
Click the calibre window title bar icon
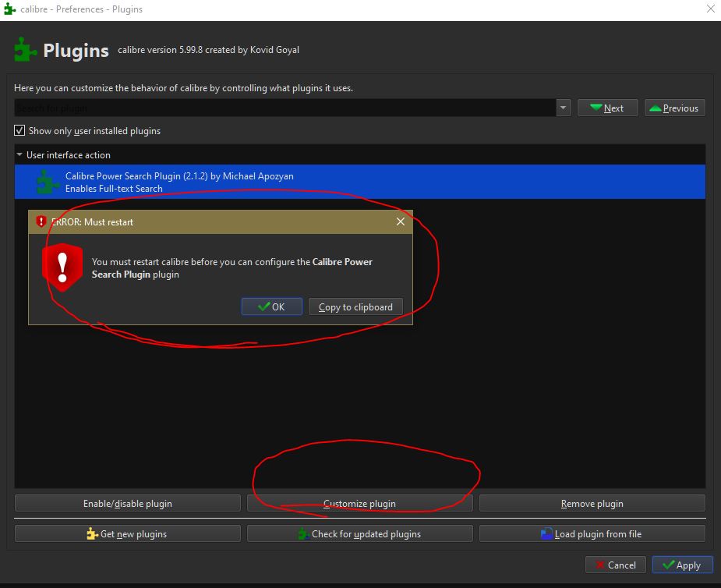click(9, 9)
